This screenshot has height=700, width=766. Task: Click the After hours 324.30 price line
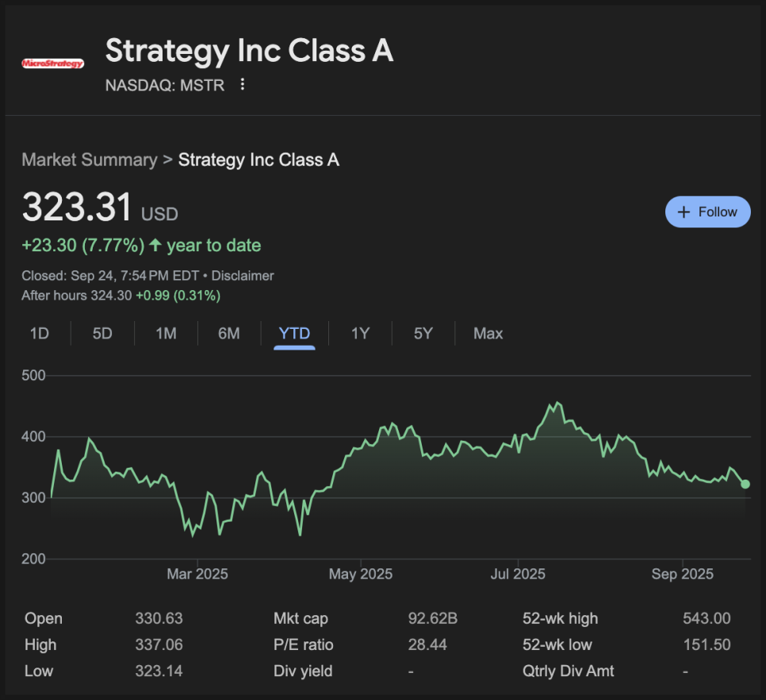121,296
